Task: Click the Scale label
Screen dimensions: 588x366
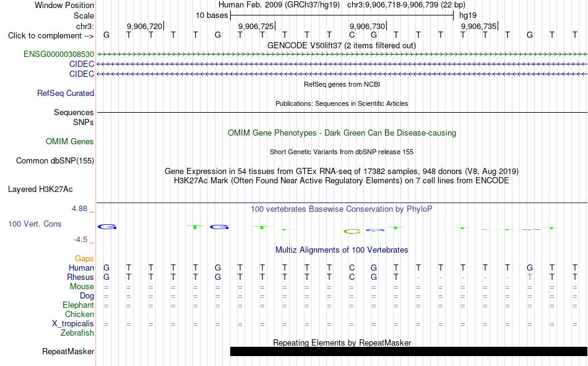Action: tap(84, 15)
